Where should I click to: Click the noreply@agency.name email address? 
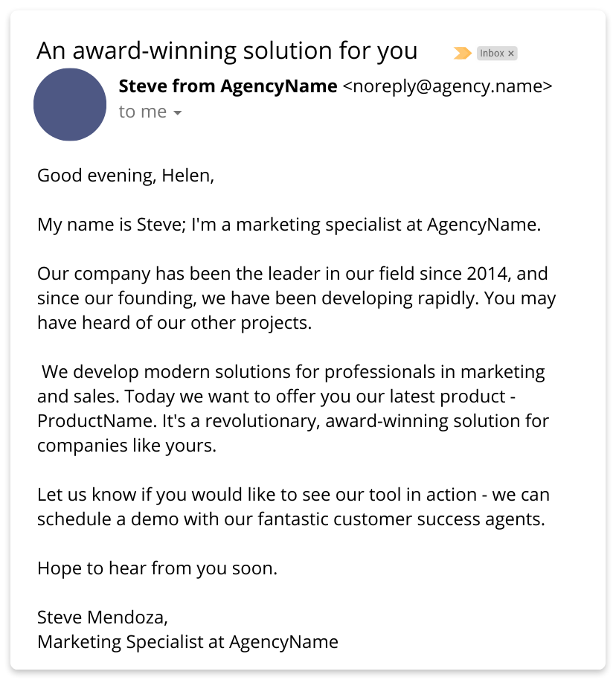coord(447,86)
